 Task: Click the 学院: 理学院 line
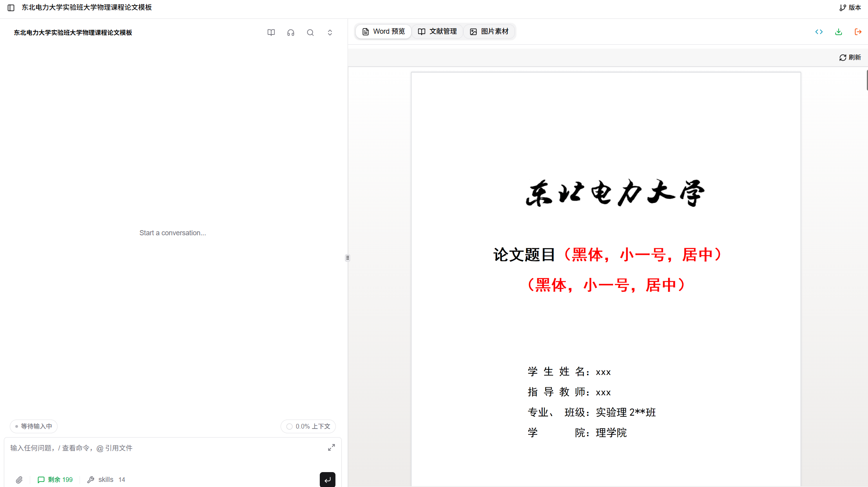tap(577, 433)
